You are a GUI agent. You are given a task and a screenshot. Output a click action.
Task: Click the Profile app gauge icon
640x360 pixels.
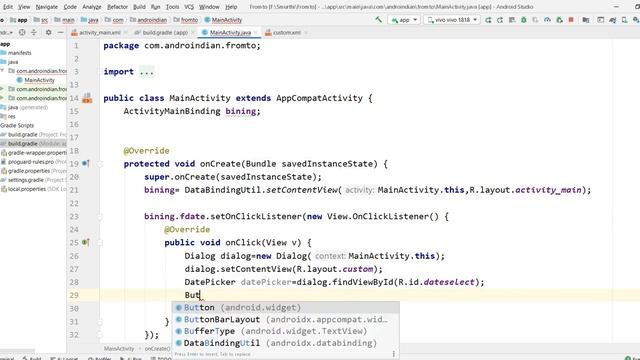[547, 20]
